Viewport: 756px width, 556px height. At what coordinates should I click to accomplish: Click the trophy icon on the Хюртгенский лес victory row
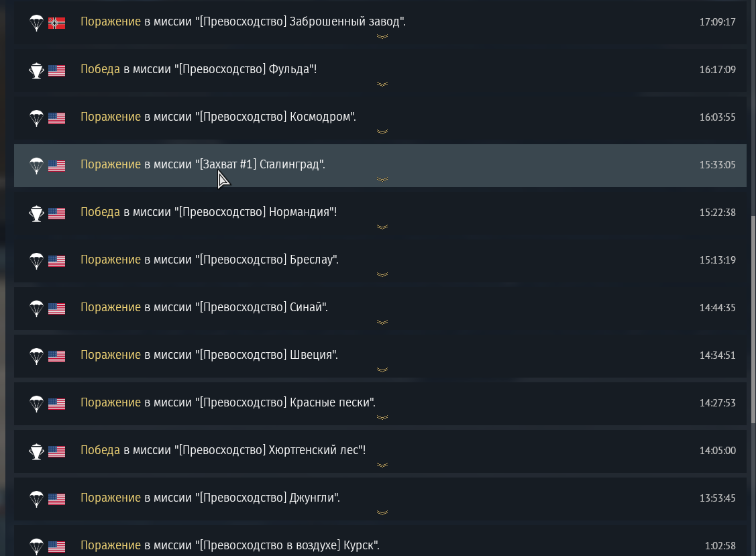[36, 450]
